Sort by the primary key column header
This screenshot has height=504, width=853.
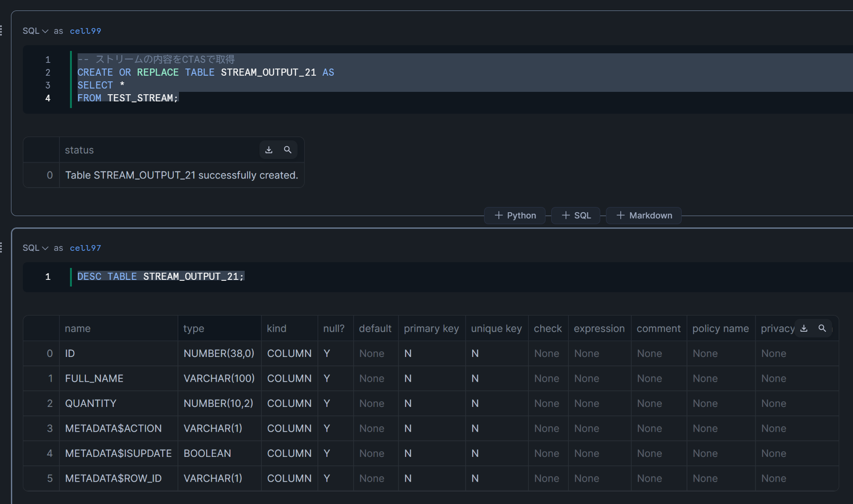431,328
